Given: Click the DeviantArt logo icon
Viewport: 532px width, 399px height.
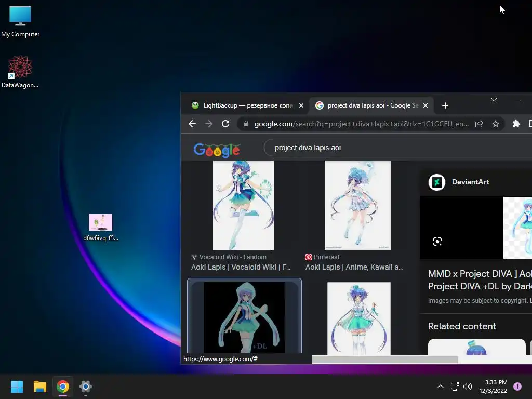Looking at the screenshot, I should [436, 182].
